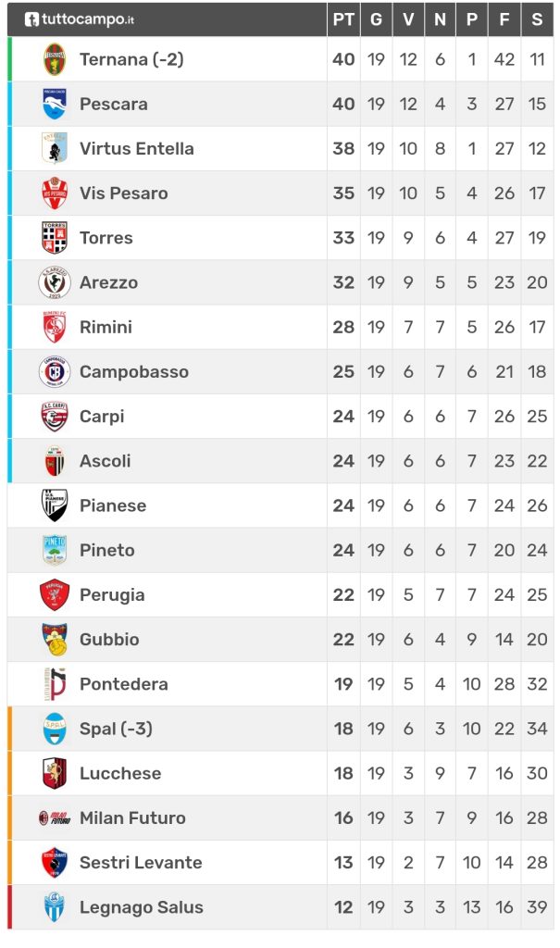Click the Lucchese club crest
The width and height of the screenshot is (560, 948).
tap(55, 773)
